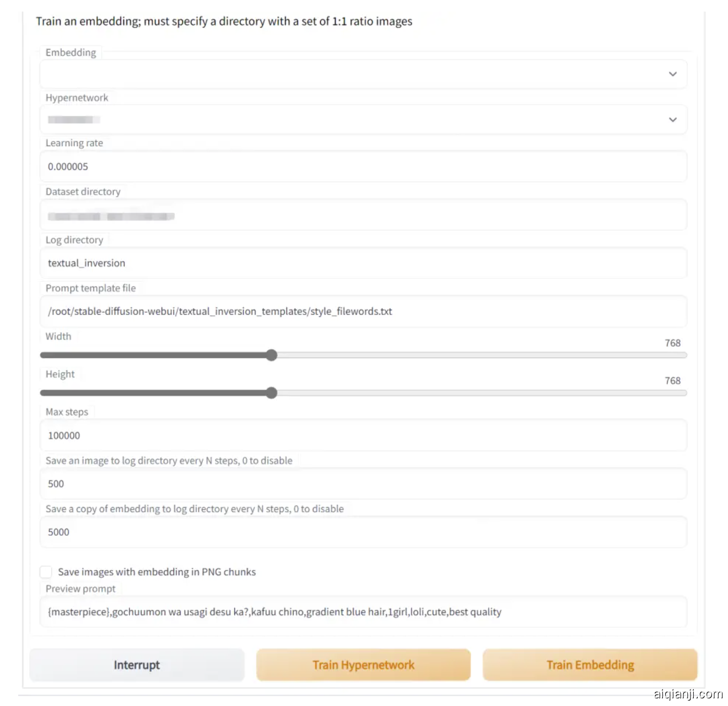Click the Width slider track right portion
The width and height of the screenshot is (728, 706).
pos(496,355)
